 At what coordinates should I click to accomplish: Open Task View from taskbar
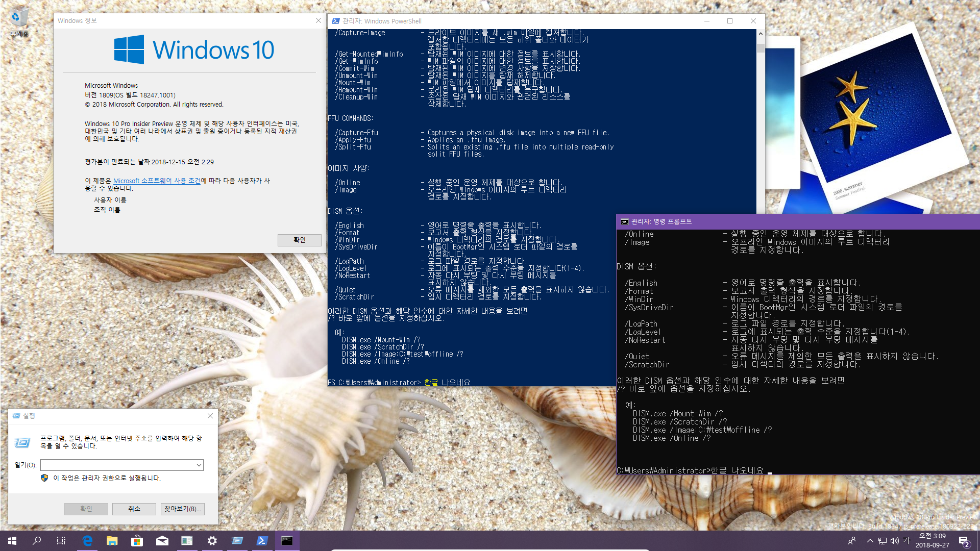click(x=61, y=541)
